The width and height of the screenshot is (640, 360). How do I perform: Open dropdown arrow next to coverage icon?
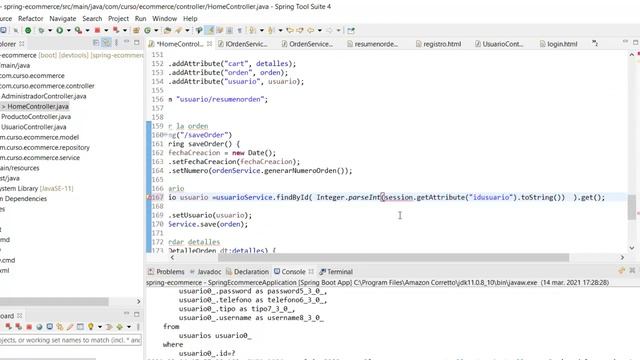click(87, 30)
